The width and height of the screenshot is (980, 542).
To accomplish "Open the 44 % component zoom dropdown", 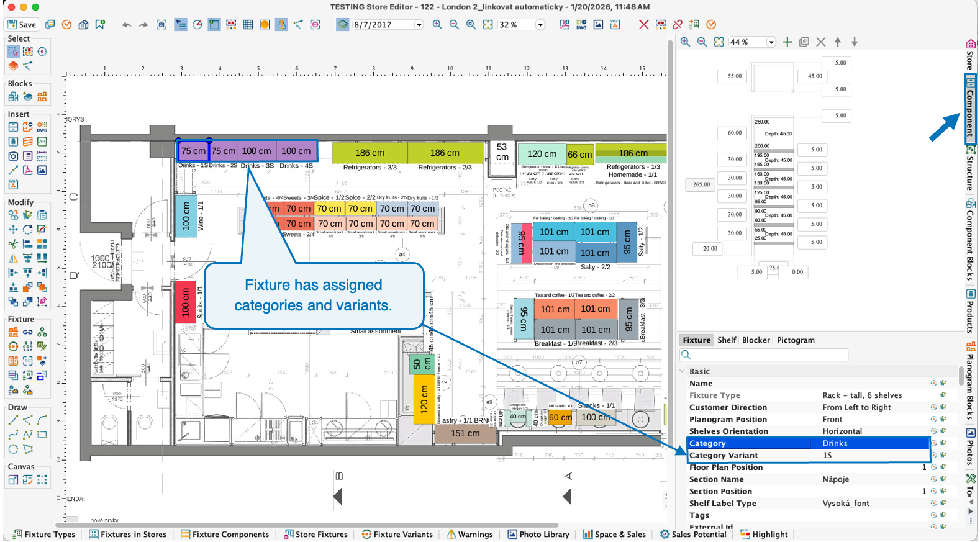I will pyautogui.click(x=771, y=42).
